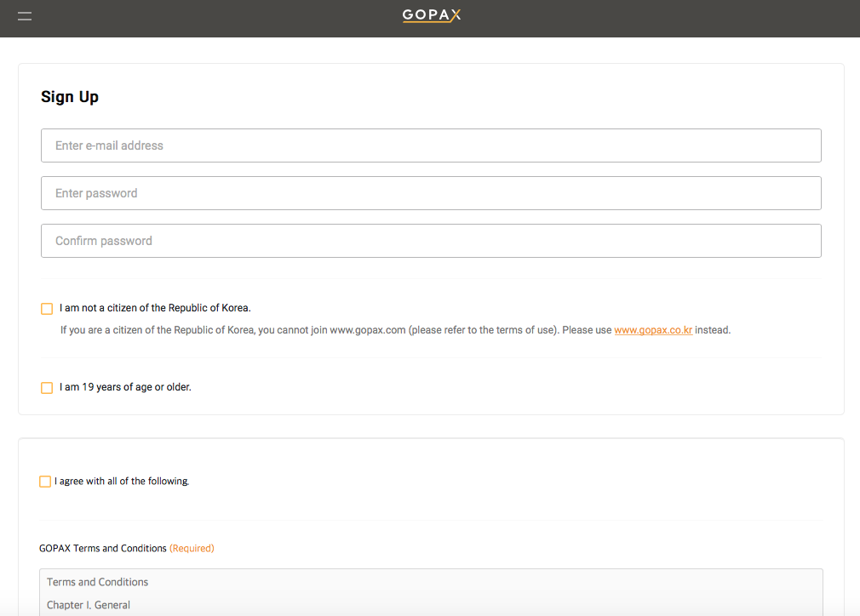Open the www.gopax.co.kr link

tap(653, 330)
